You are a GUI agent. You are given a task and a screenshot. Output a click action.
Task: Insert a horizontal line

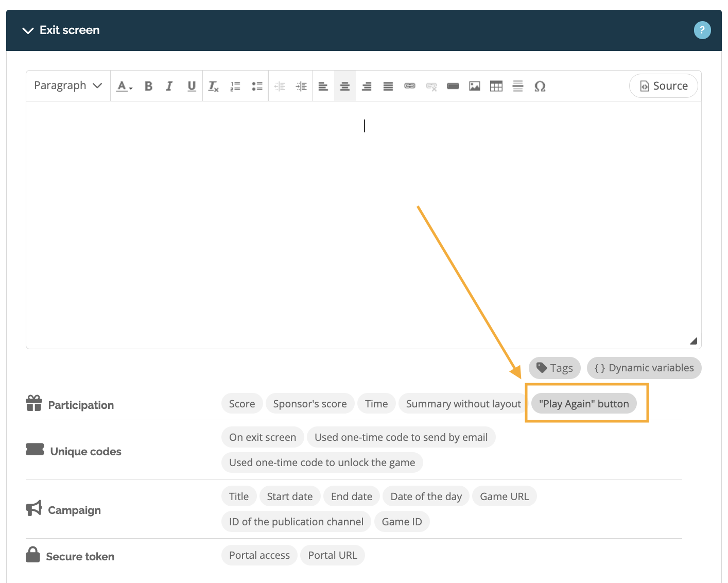pos(518,86)
